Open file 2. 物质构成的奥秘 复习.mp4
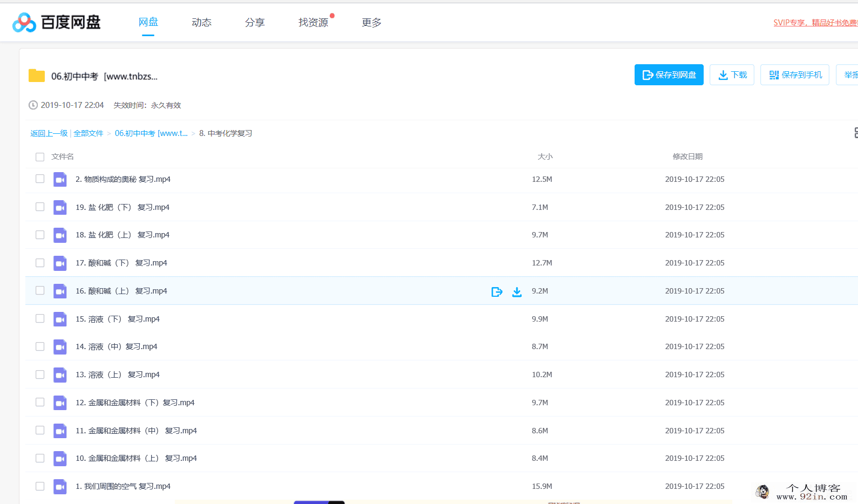The height and width of the screenshot is (504, 858). tap(123, 179)
